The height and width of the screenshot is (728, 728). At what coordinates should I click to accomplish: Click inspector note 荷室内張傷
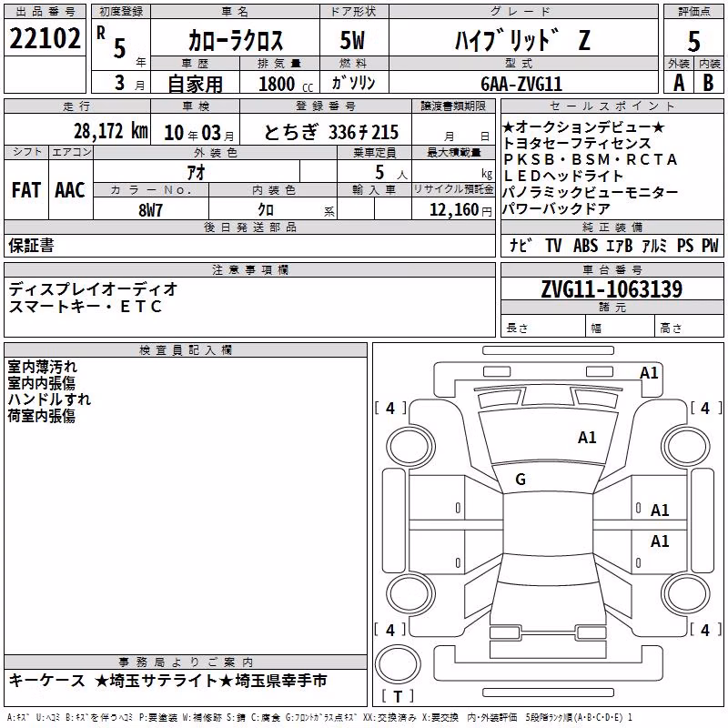point(41,416)
